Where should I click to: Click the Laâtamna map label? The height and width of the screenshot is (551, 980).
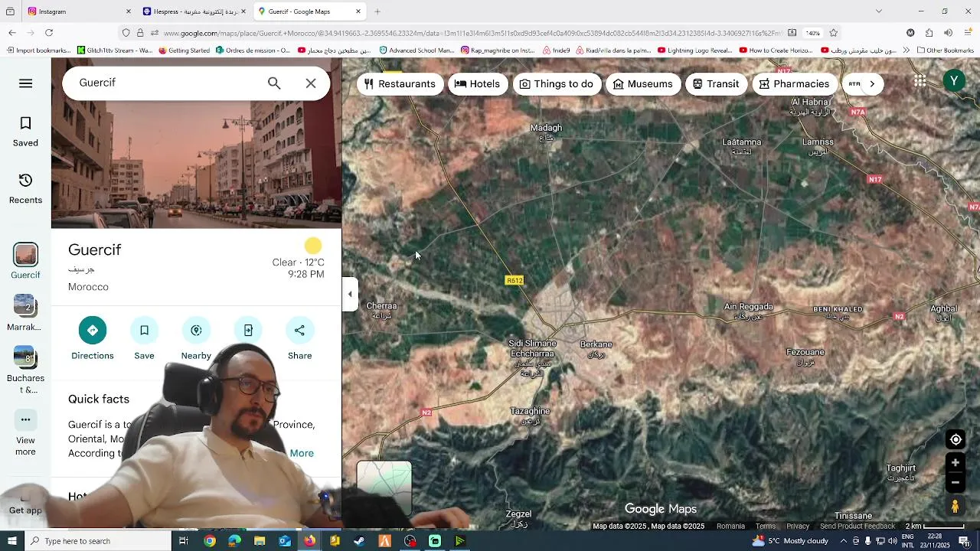coord(742,146)
